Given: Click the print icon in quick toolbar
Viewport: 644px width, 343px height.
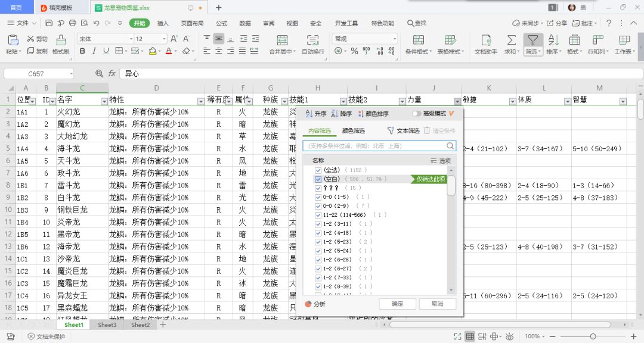Looking at the screenshot, I should 73,23.
